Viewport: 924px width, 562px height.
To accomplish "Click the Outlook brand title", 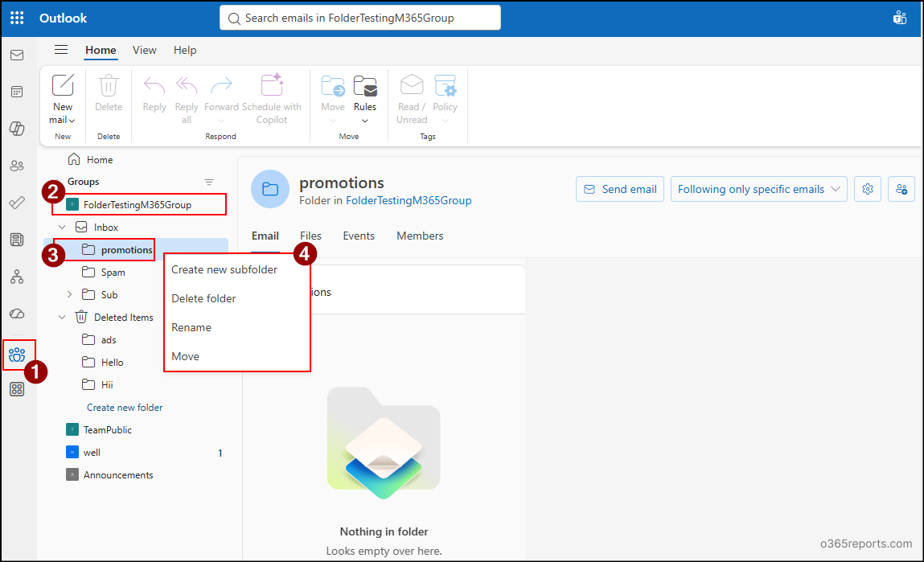I will [x=63, y=18].
